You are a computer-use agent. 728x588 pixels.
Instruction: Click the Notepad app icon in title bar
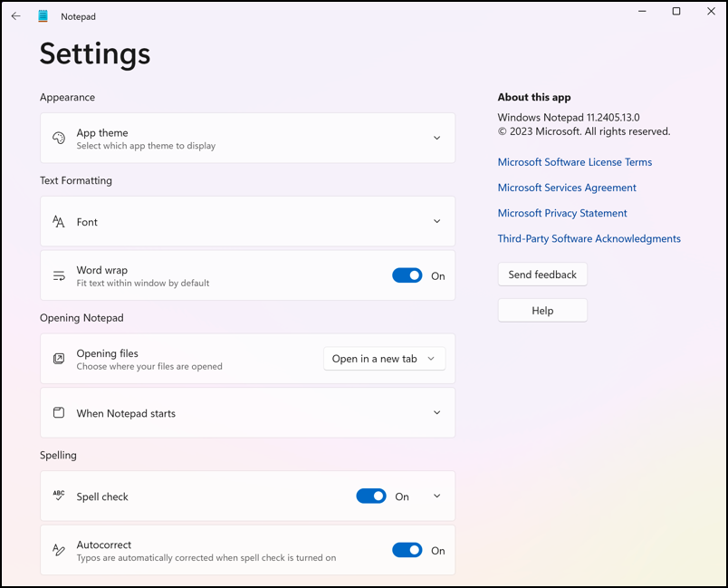click(x=43, y=16)
